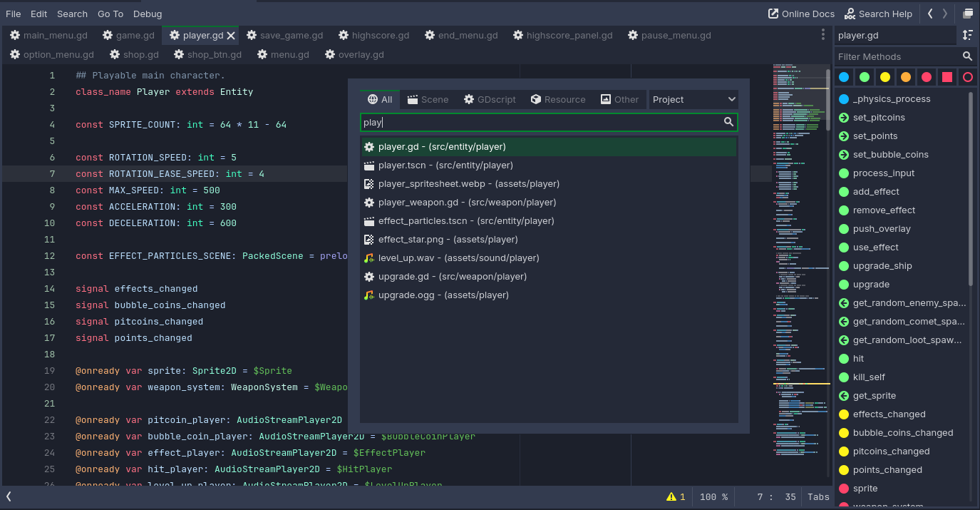Open the Online Docs link
This screenshot has height=510, width=980.
[x=801, y=14]
